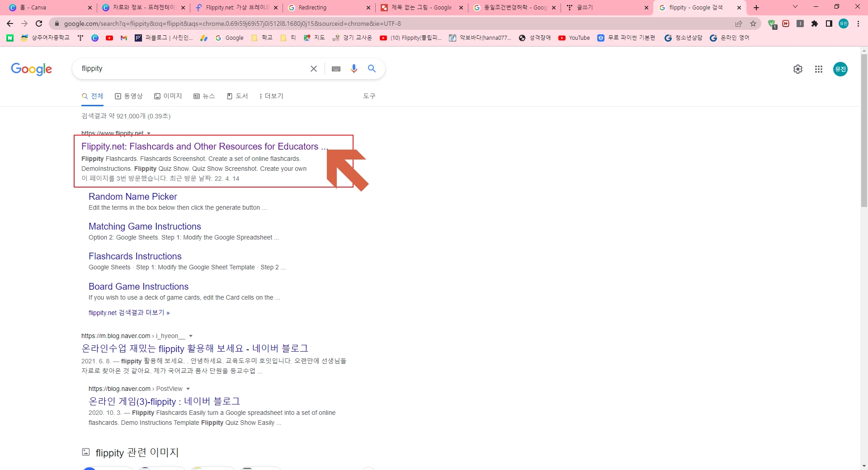Viewport: 868px width, 470px height.
Task: Open Flashcards Instructions link
Action: point(135,256)
